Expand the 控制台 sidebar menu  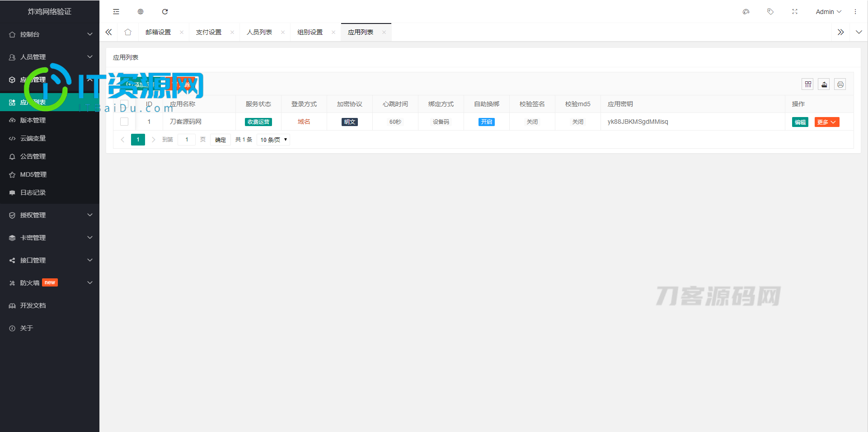click(50, 34)
